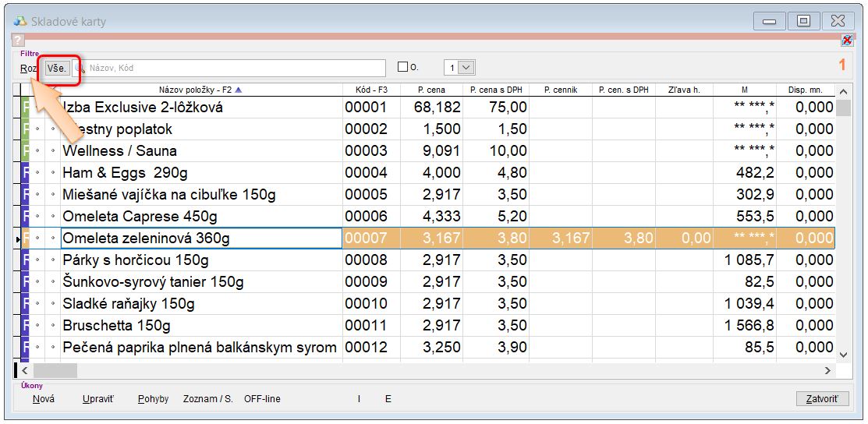Viewport: 868px width, 424px height.
Task: Click the pin icon in top-right corner
Action: click(847, 41)
